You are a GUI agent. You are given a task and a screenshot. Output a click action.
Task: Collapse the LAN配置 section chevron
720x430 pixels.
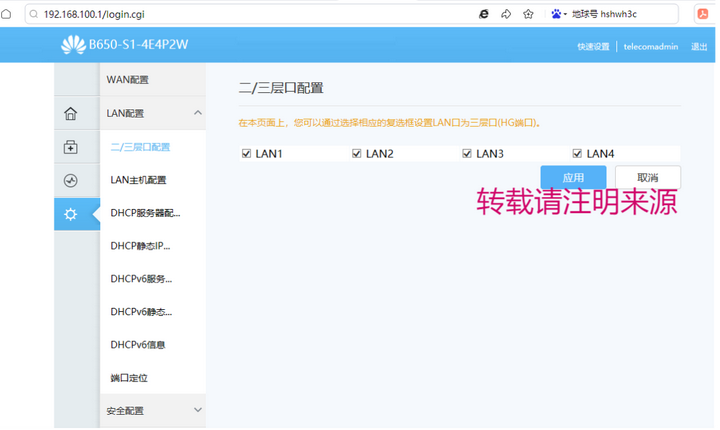click(x=198, y=113)
